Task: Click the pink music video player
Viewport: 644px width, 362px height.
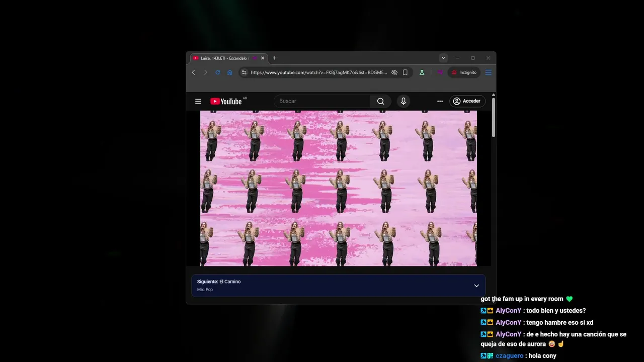Action: 338,188
